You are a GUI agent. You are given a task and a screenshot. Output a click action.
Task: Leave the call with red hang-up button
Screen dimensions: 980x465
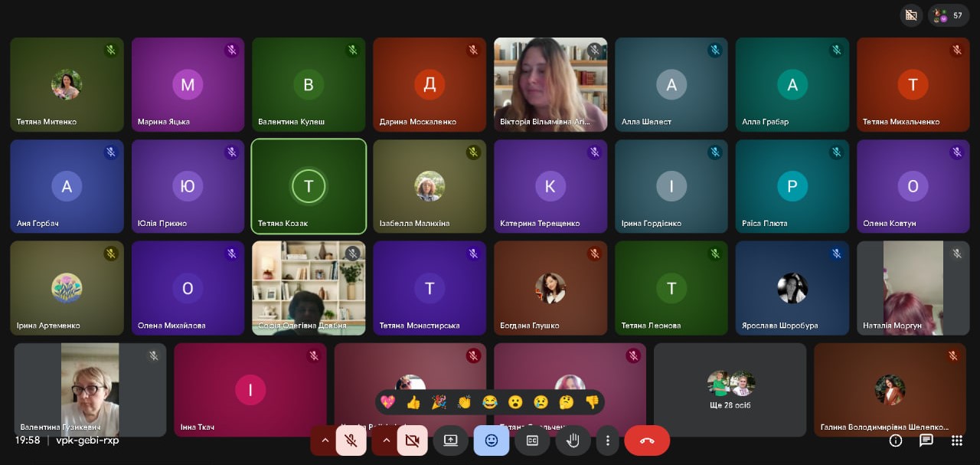[x=647, y=440]
